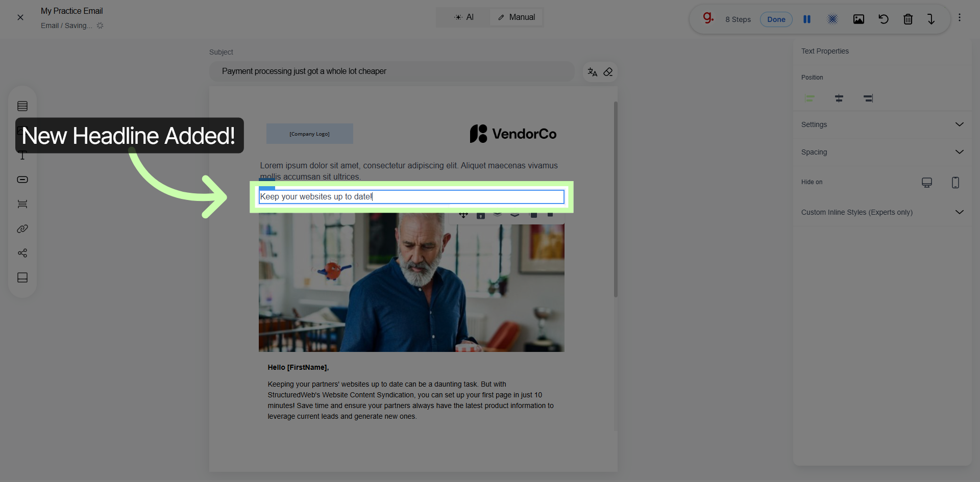Click the Done button in the recorder toolbar
Viewport: 980px width, 482px height.
click(x=776, y=19)
